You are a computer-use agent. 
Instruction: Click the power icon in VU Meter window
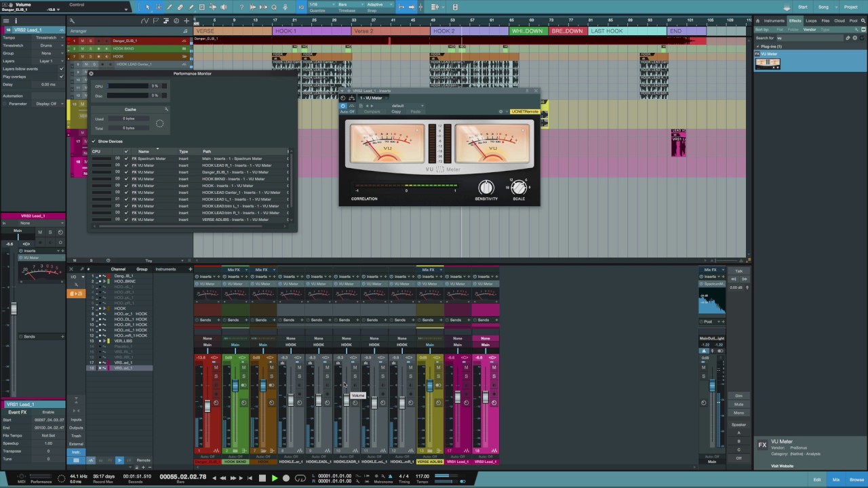tap(343, 106)
